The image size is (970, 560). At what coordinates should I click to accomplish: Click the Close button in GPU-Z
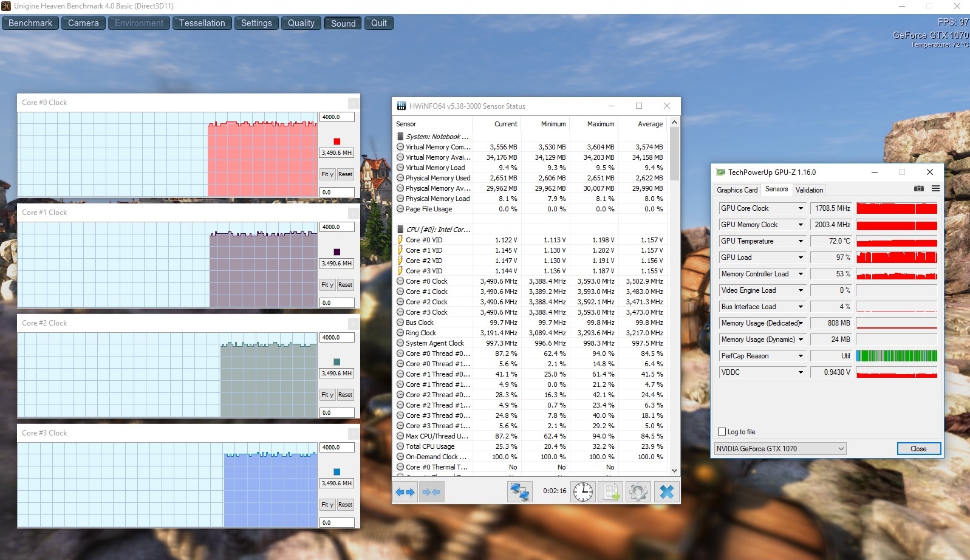pos(918,449)
